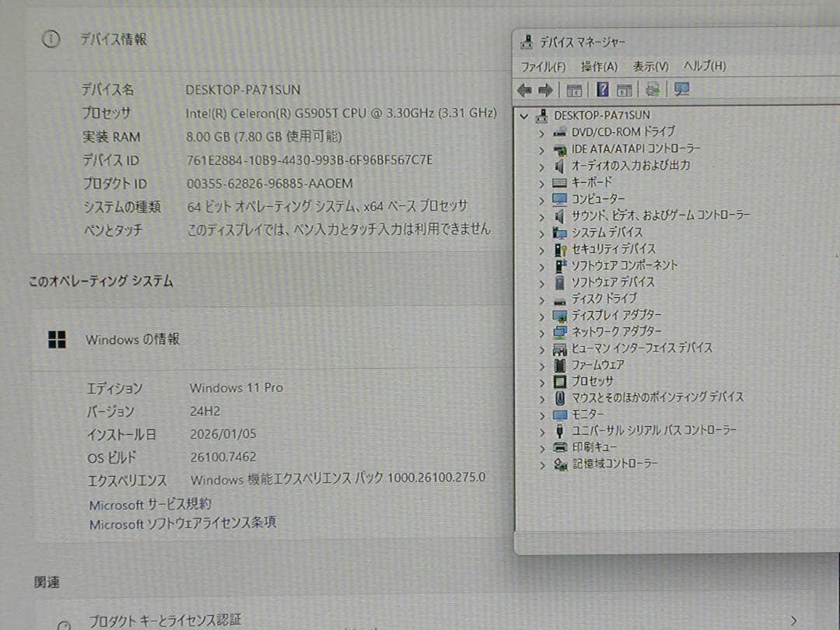Click the Windows logo beside Windows の情報
Screen dimensions: 840x630
click(x=56, y=339)
